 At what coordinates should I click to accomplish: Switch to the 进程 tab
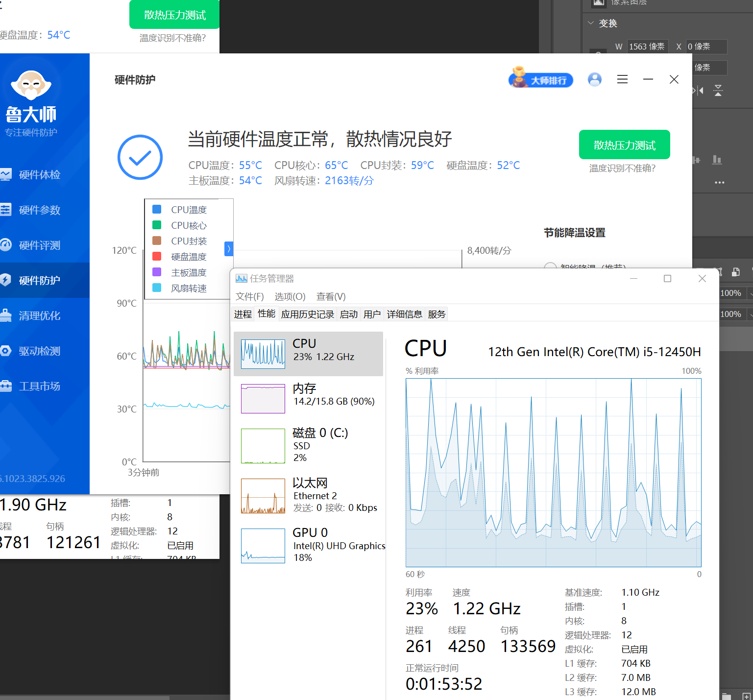[x=243, y=314]
